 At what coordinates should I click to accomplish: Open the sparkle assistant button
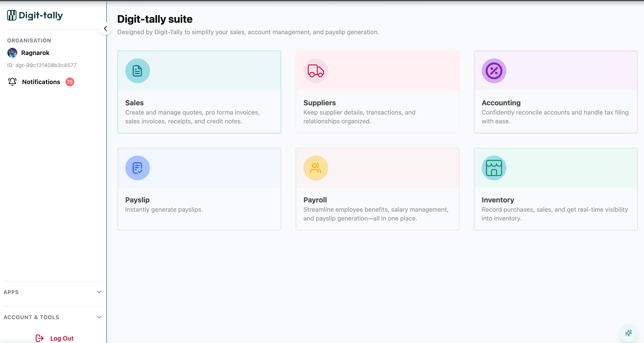click(628, 333)
